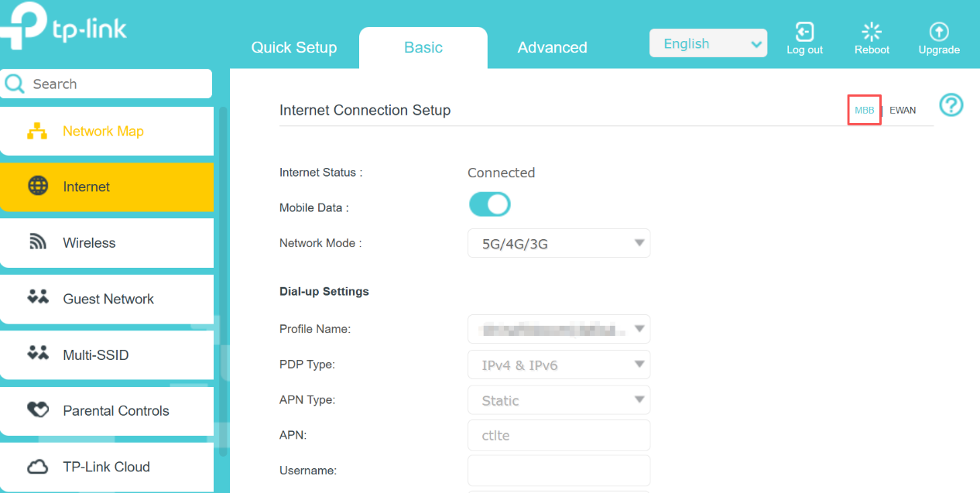Image resolution: width=980 pixels, height=493 pixels.
Task: Select the MBB connection link
Action: [864, 111]
